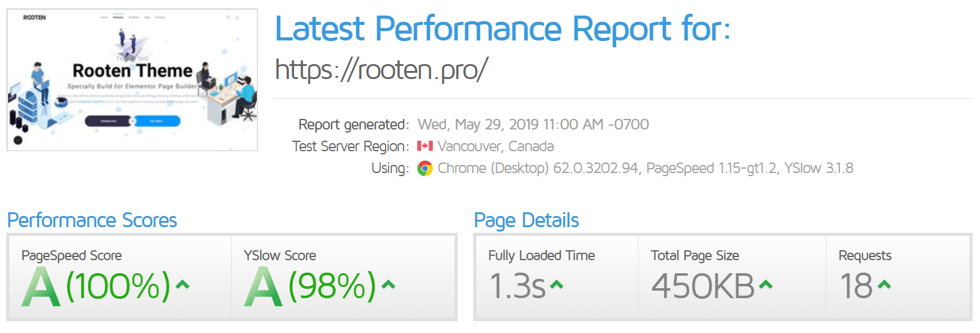This screenshot has height=333, width=980.
Task: Click the Canada flag icon
Action: [425, 146]
